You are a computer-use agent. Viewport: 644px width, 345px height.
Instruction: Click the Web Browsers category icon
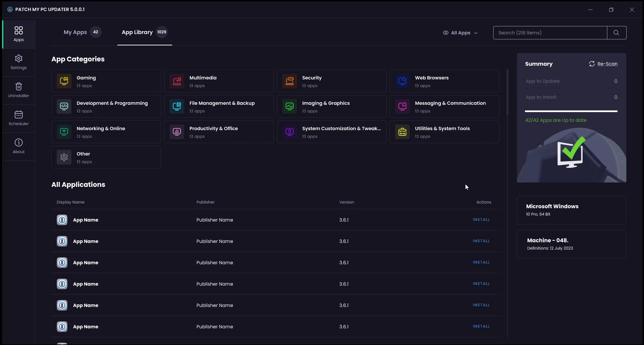click(402, 81)
